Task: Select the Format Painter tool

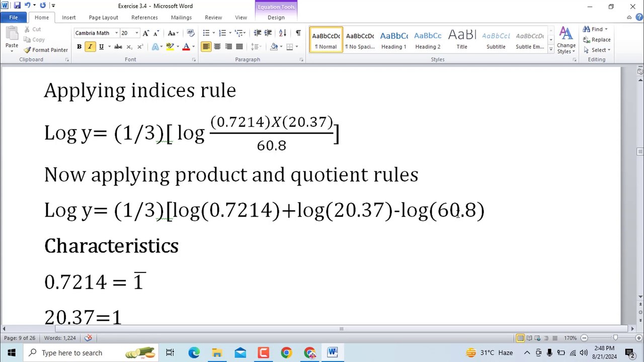Action: tap(46, 50)
